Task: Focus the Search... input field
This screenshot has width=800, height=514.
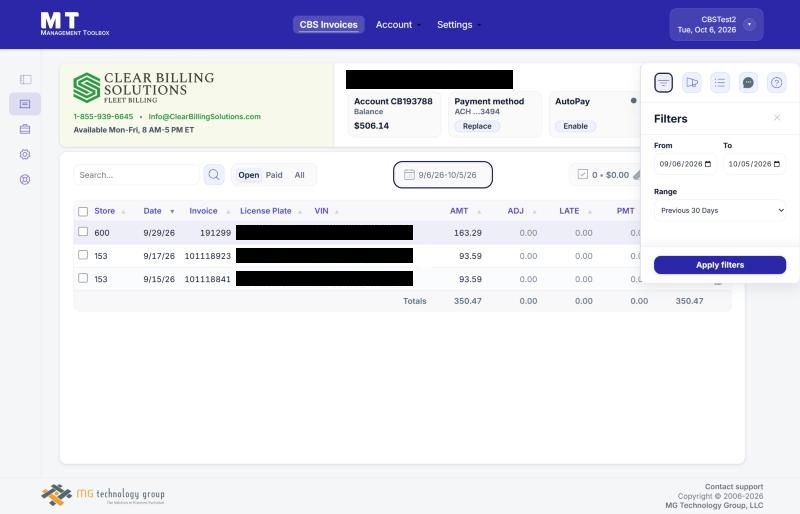Action: click(x=136, y=175)
